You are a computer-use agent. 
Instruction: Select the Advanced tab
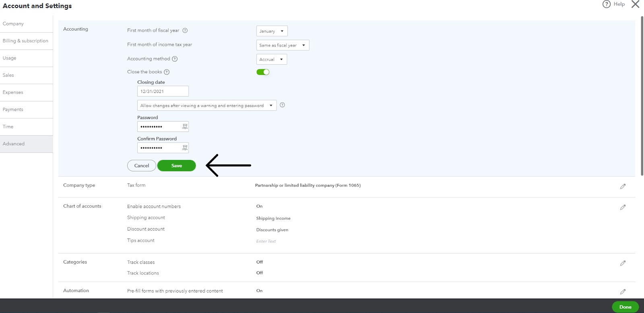[x=27, y=144]
